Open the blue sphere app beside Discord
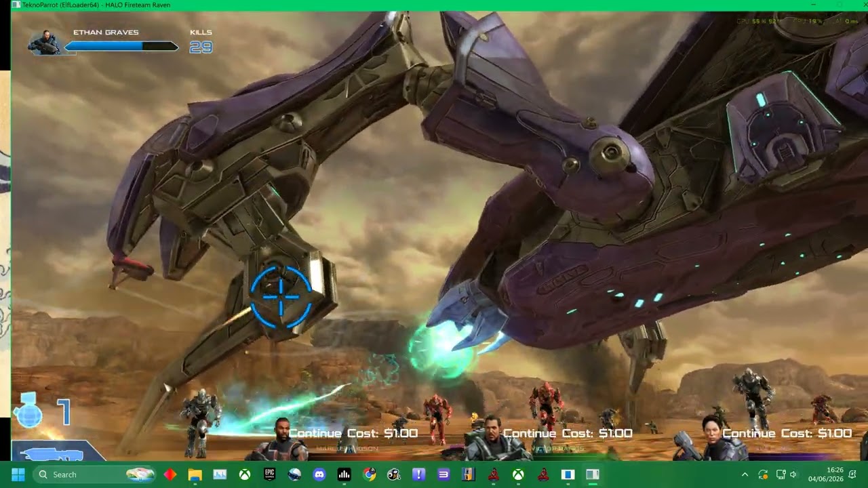This screenshot has width=868, height=488. (x=294, y=474)
